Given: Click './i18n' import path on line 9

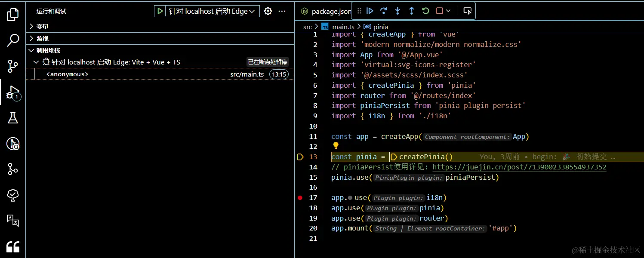Looking at the screenshot, I should point(434,116).
